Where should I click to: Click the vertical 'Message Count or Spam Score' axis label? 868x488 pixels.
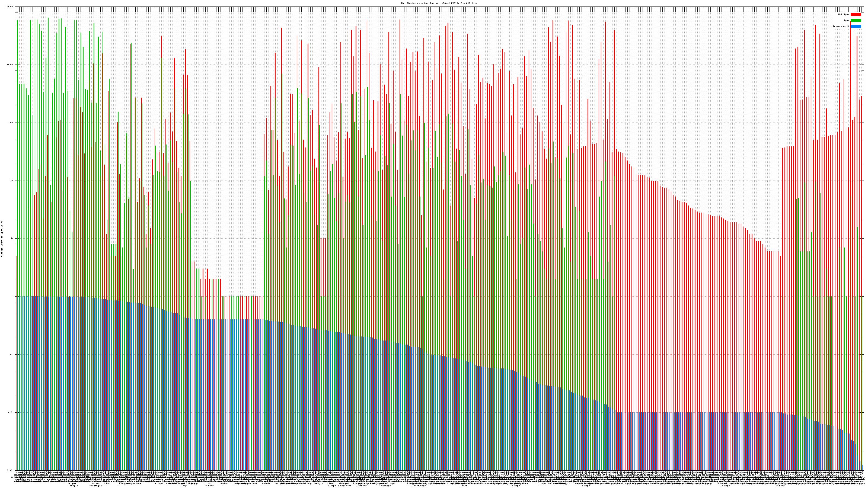2,239
